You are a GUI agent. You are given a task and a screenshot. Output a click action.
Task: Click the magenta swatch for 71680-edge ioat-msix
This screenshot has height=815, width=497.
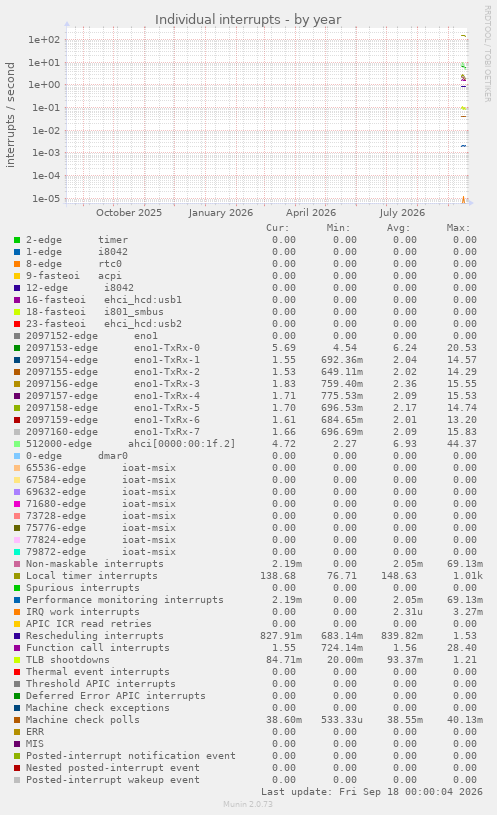(17, 504)
